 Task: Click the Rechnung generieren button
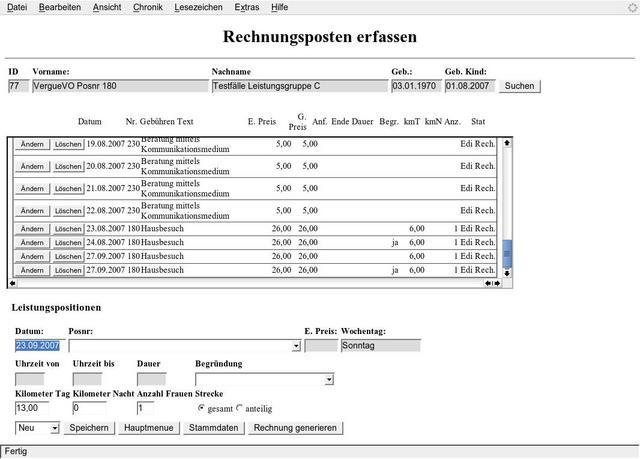tap(296, 428)
